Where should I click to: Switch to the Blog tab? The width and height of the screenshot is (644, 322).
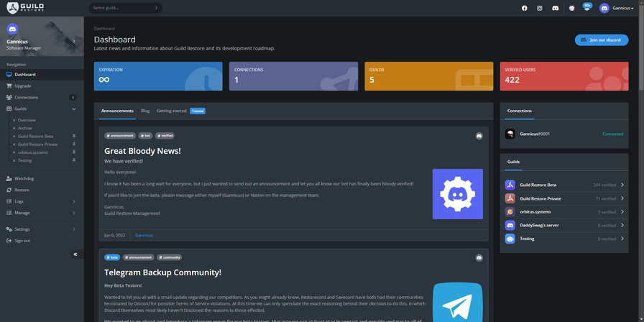145,111
